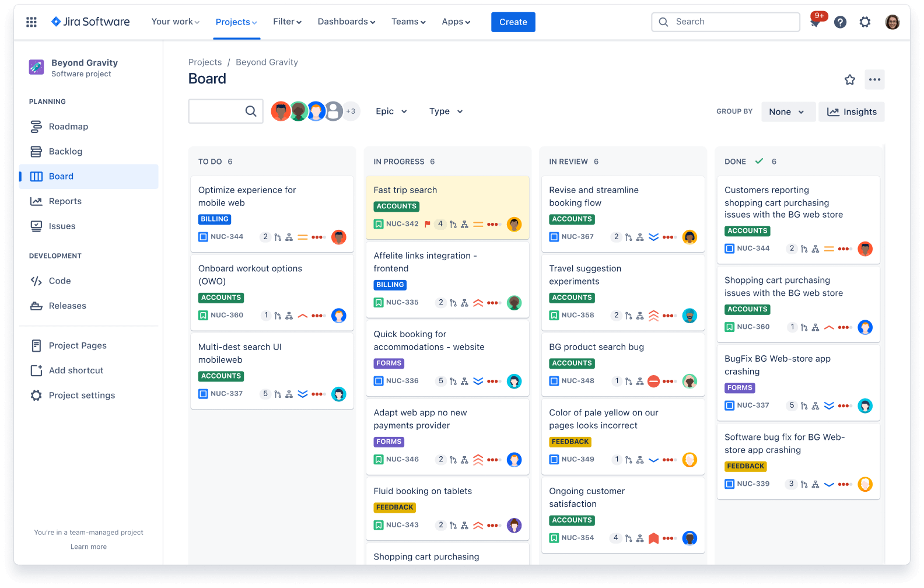Open the Dashboards menu
The height and width of the screenshot is (588, 924).
(346, 22)
